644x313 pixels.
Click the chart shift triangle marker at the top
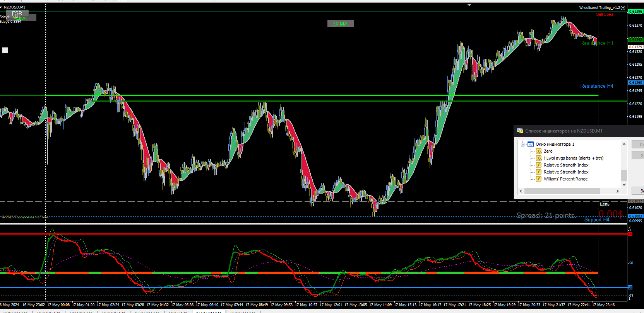469,5
